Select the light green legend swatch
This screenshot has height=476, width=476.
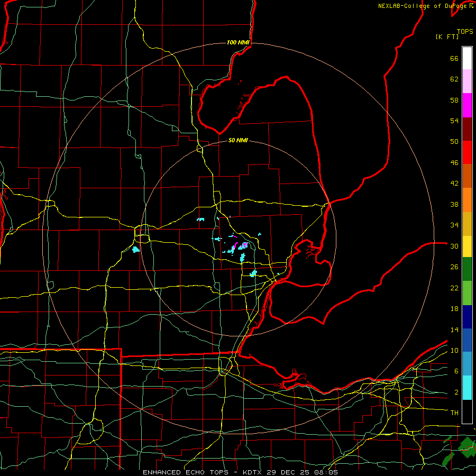pos(467,293)
